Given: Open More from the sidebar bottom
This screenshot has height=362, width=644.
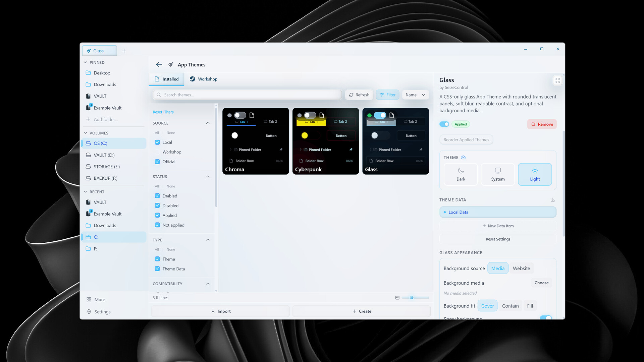Looking at the screenshot, I should pos(96,299).
